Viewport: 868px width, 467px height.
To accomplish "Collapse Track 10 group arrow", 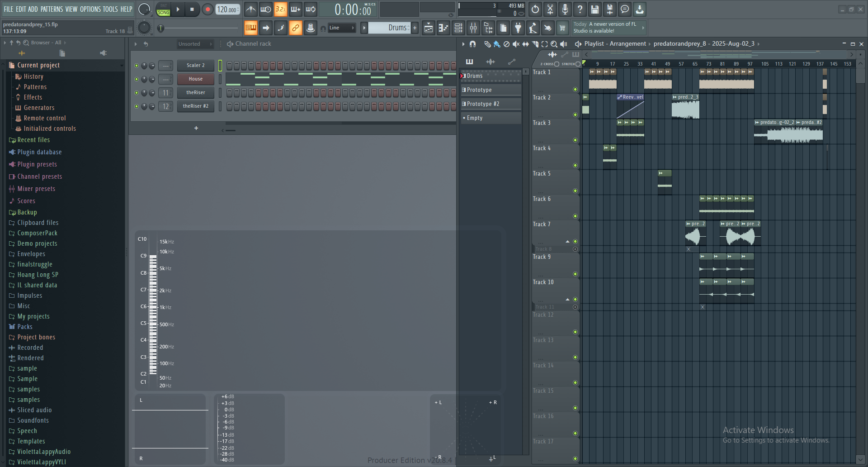I will tap(567, 299).
